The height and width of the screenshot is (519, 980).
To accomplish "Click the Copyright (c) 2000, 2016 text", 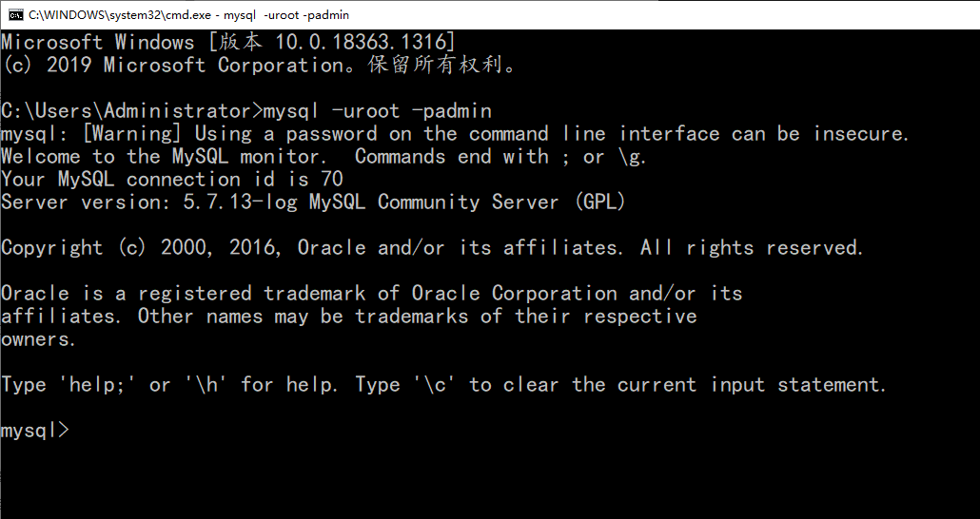I will coord(142,248).
